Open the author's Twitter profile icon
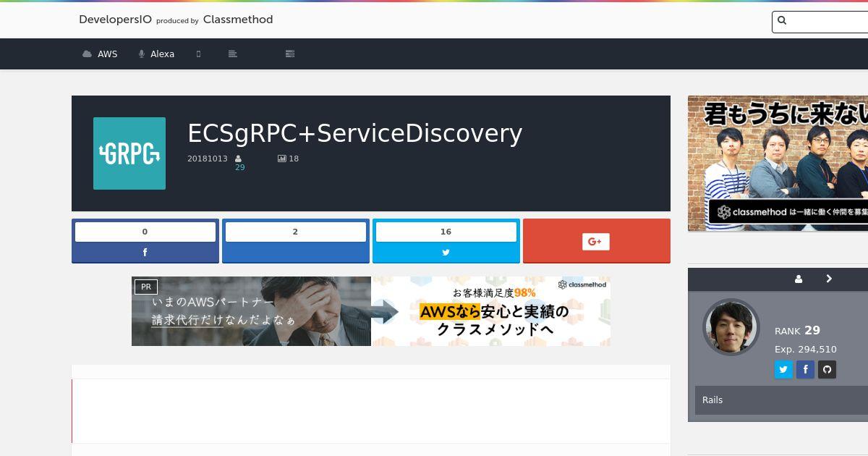868x456 pixels. click(783, 370)
